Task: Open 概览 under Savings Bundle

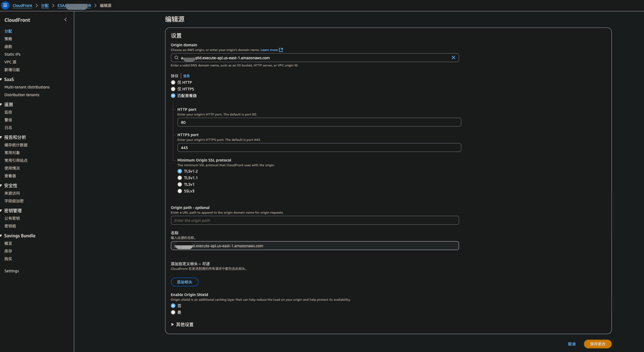Action: point(8,243)
